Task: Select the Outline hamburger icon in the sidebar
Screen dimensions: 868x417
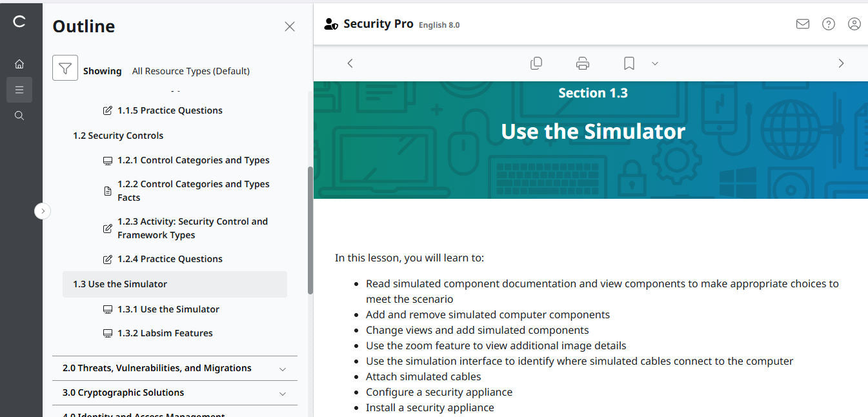Action: point(19,89)
